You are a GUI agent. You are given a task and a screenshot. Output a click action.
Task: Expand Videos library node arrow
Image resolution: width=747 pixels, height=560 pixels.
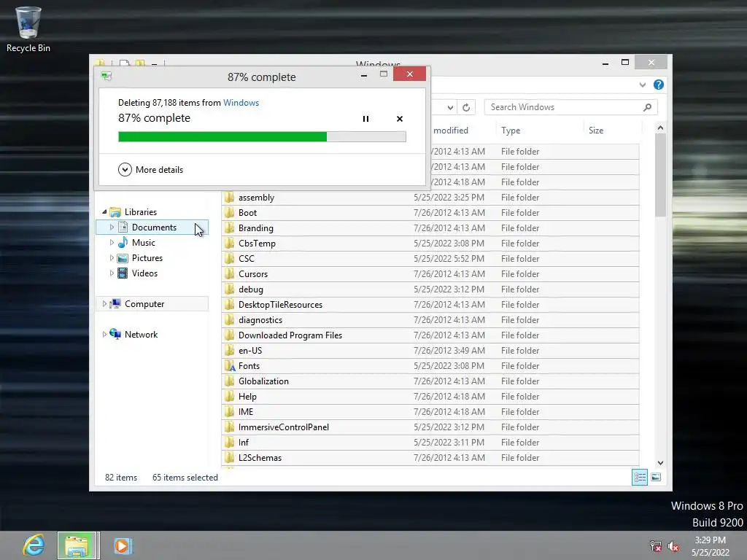click(112, 273)
